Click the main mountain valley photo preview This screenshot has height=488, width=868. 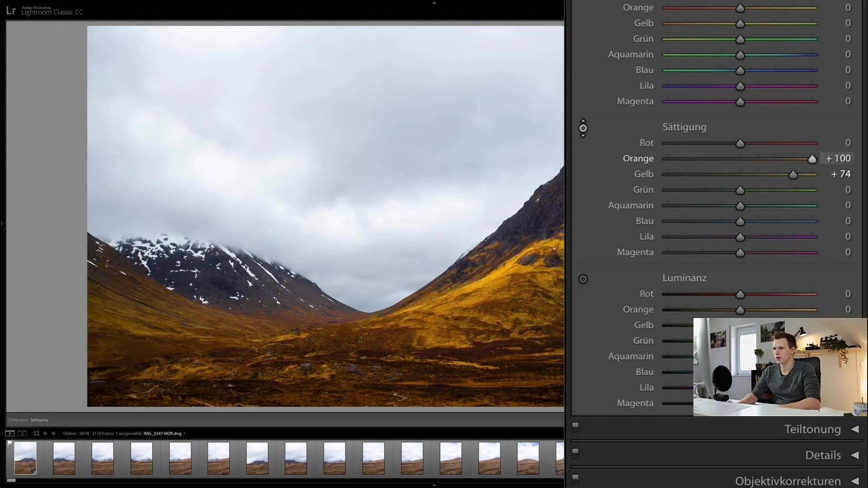[325, 216]
